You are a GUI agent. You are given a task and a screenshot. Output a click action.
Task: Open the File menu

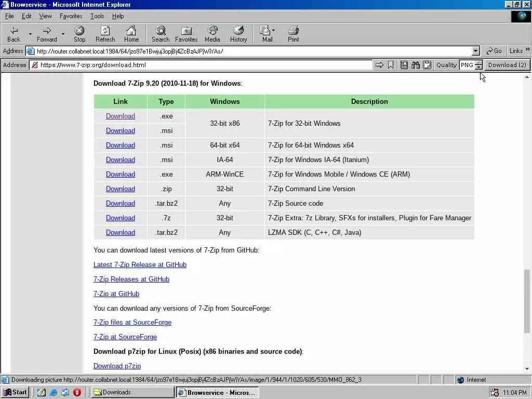[9, 16]
